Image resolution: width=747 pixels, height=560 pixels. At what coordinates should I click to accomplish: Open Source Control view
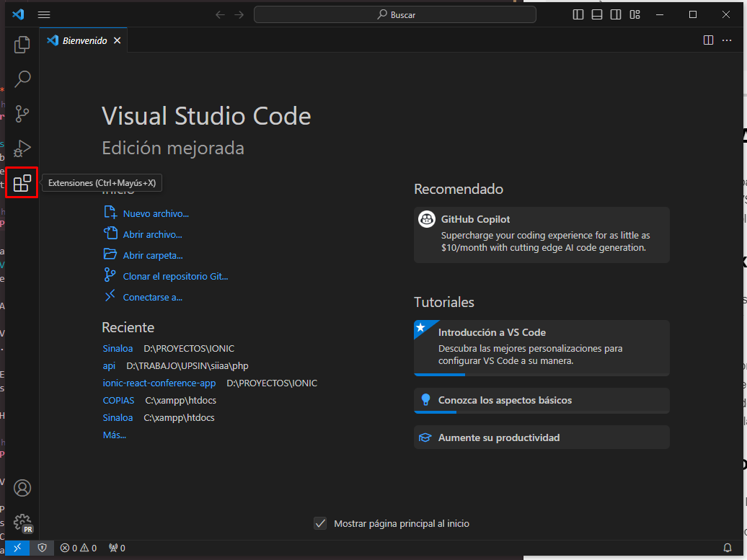click(x=22, y=114)
